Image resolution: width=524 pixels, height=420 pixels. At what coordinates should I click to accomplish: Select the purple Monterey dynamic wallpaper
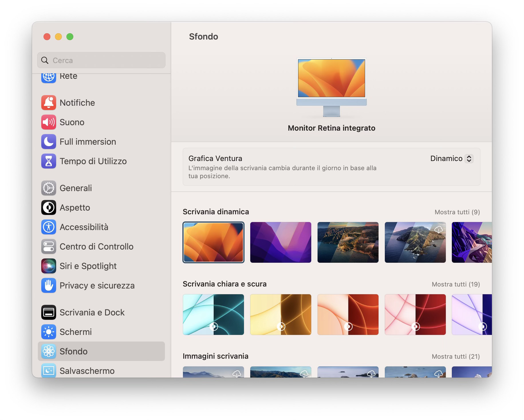click(281, 242)
